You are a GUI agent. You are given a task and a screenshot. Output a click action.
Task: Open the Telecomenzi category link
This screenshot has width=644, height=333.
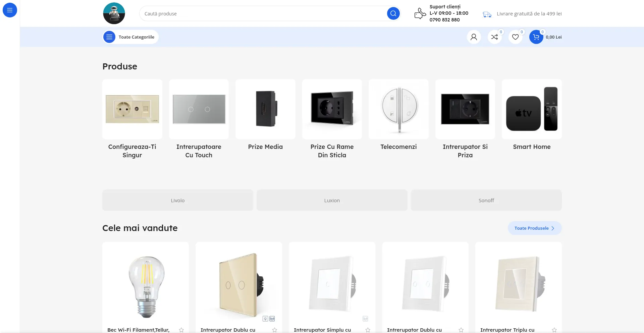click(398, 147)
